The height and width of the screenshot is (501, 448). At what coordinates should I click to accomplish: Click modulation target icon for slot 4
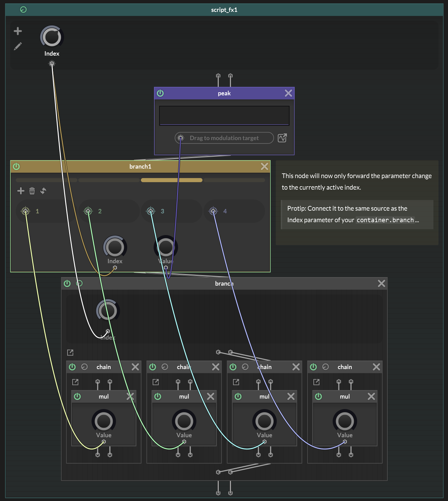(213, 211)
